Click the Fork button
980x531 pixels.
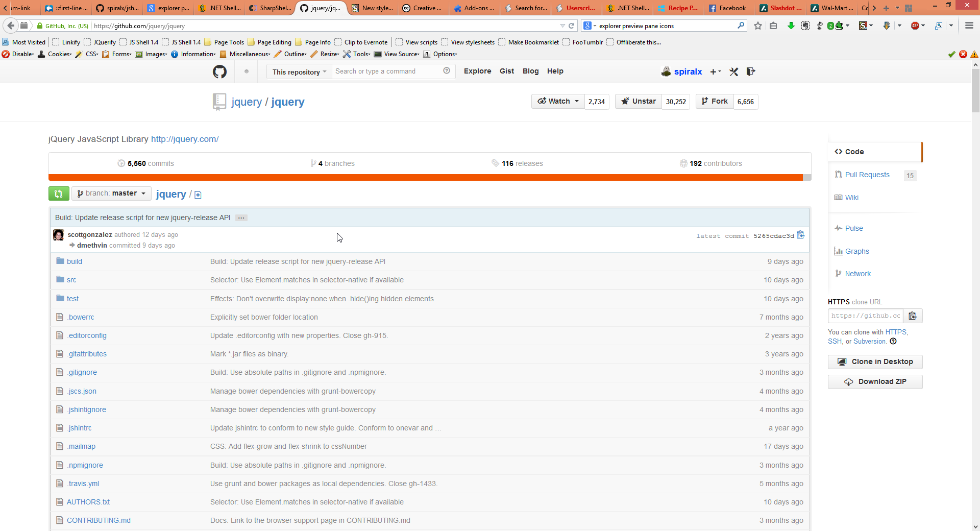715,102
